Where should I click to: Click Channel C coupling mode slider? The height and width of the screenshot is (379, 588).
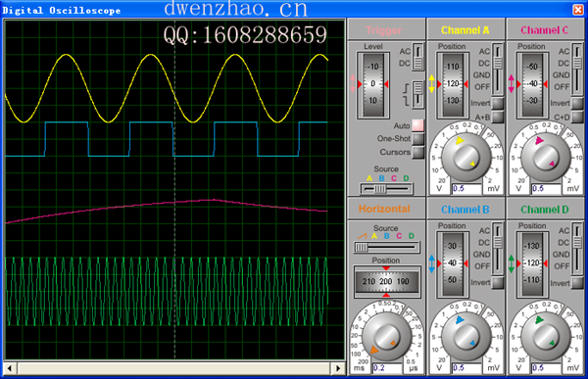(x=577, y=70)
